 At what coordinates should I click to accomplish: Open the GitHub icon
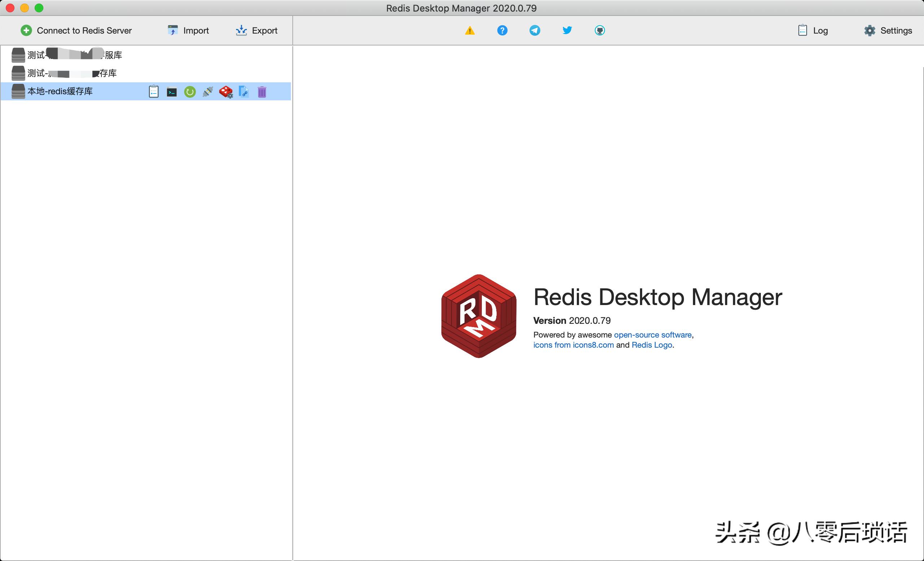(x=600, y=30)
